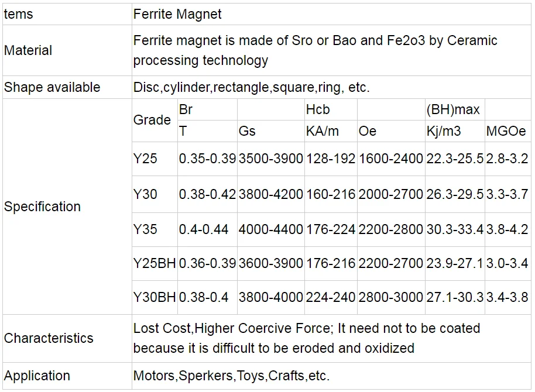Select the Disc, cylinder, rectangle shapes text

[x=252, y=88]
